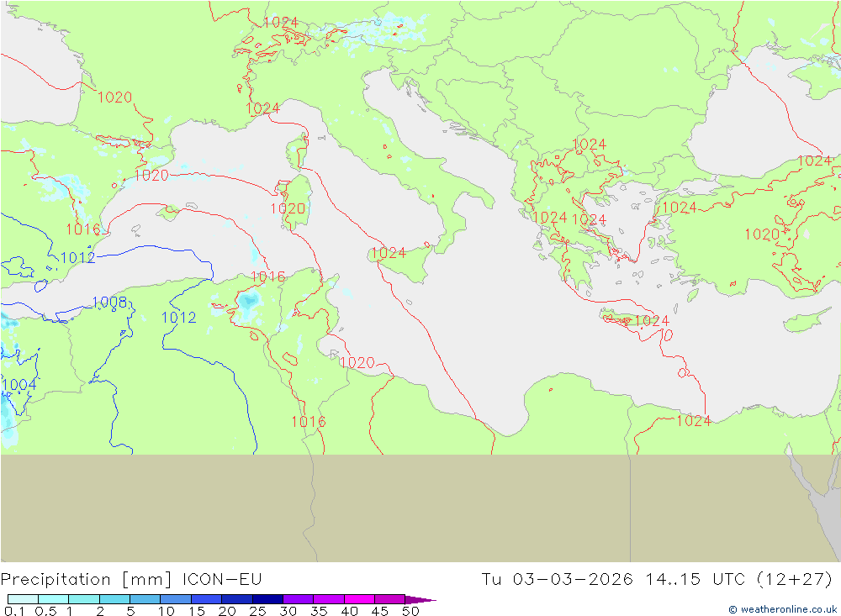Choose the 2–5 mm legend color box
841x616 pixels.
point(114,599)
